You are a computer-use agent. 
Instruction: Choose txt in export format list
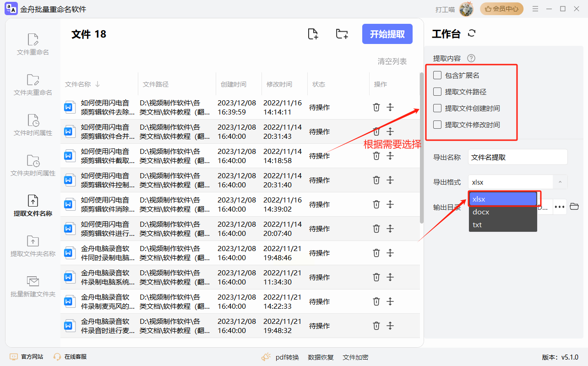(477, 225)
